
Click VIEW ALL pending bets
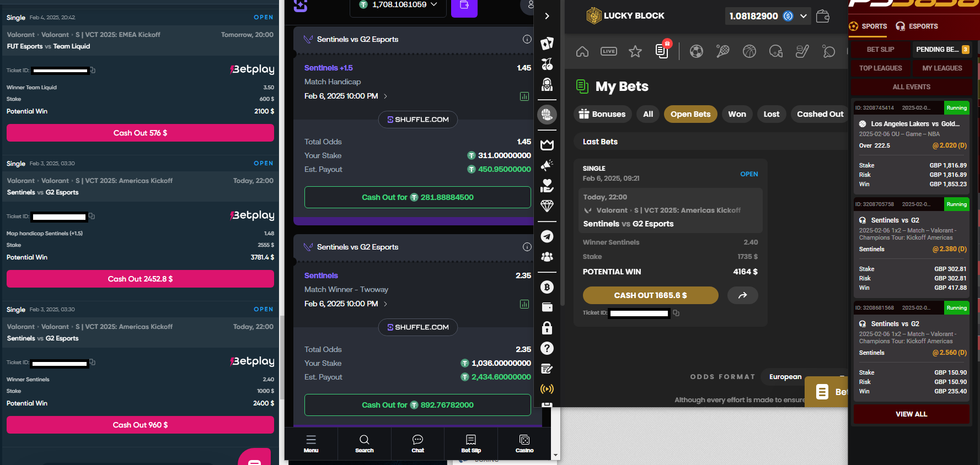pyautogui.click(x=911, y=414)
